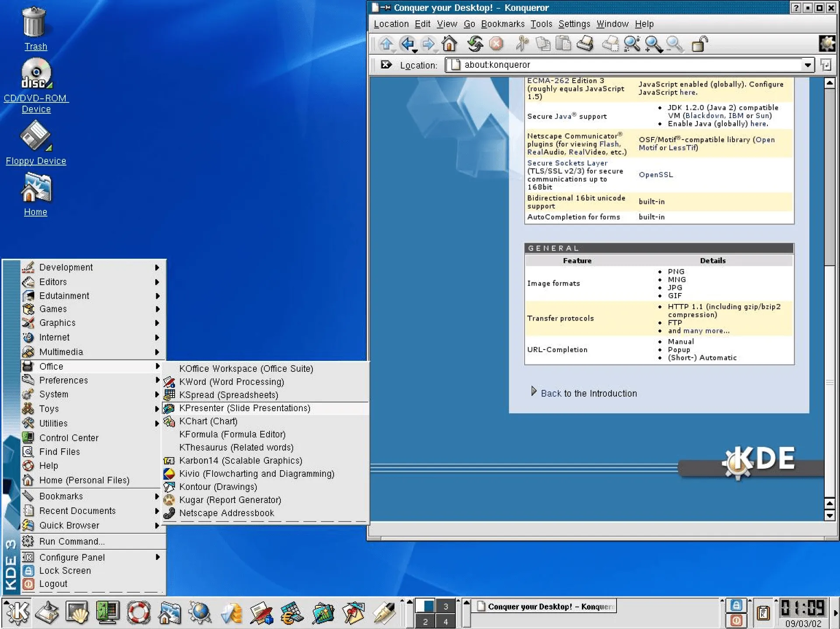840x629 pixels.
Task: Select KPresenter (Slide Presentations) from the Office menu
Action: 244,408
